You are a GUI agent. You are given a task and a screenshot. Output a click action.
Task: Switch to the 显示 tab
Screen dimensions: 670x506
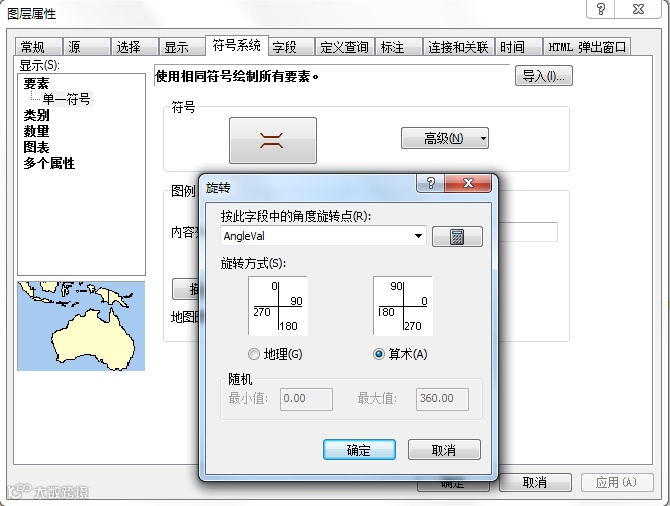pyautogui.click(x=182, y=47)
